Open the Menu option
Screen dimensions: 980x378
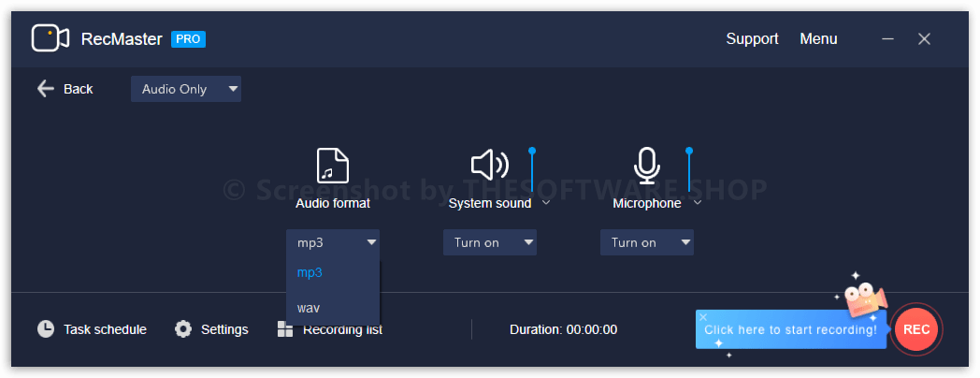818,38
